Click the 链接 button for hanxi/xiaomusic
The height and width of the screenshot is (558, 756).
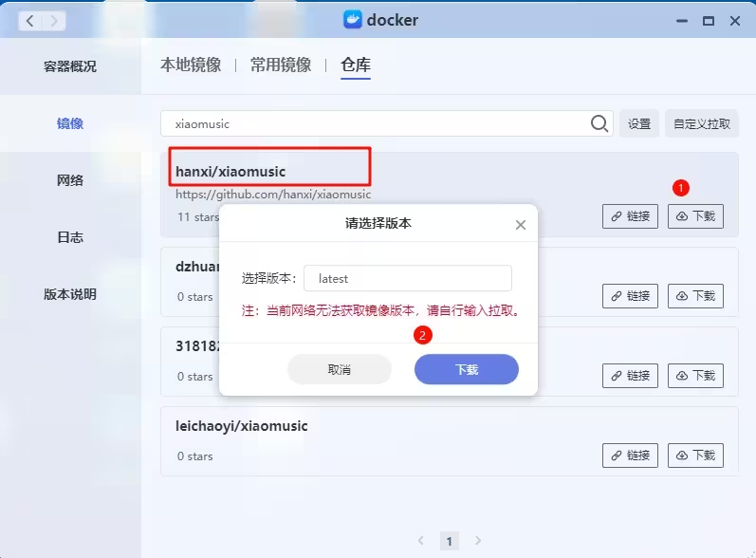tap(630, 216)
